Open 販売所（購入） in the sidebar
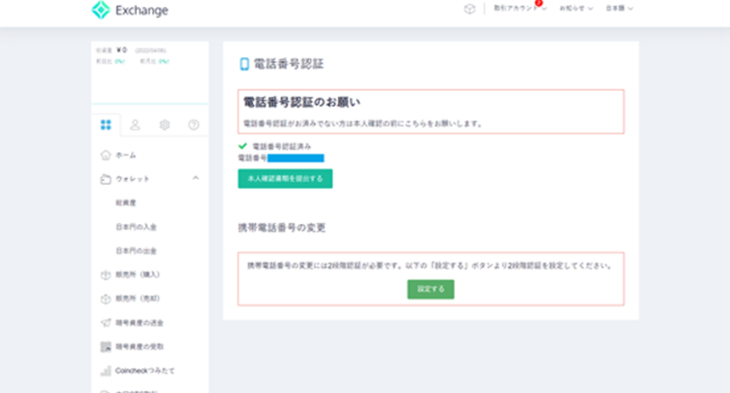This screenshot has height=393, width=730. click(x=137, y=275)
